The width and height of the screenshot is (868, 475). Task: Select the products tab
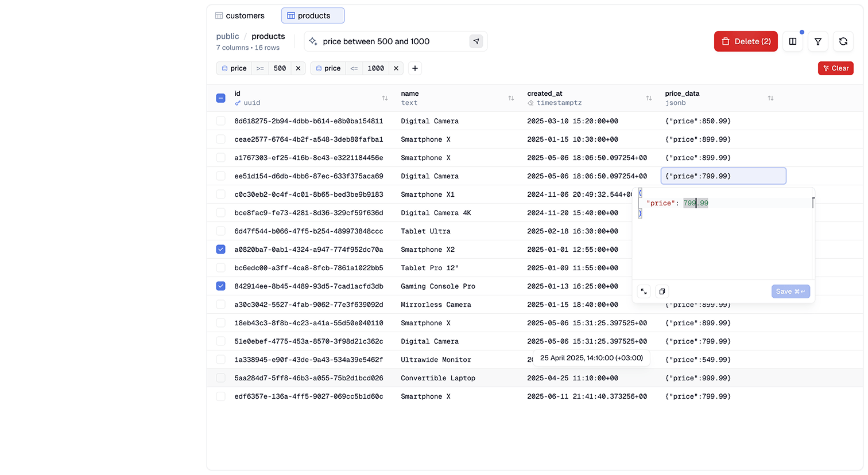313,15
